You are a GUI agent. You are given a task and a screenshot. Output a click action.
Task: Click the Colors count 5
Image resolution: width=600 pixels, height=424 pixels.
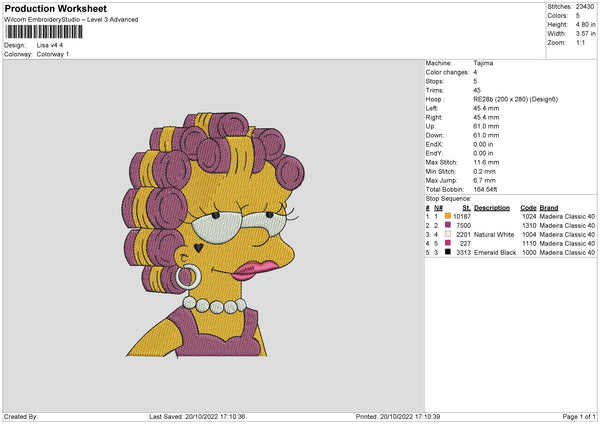pyautogui.click(x=578, y=16)
